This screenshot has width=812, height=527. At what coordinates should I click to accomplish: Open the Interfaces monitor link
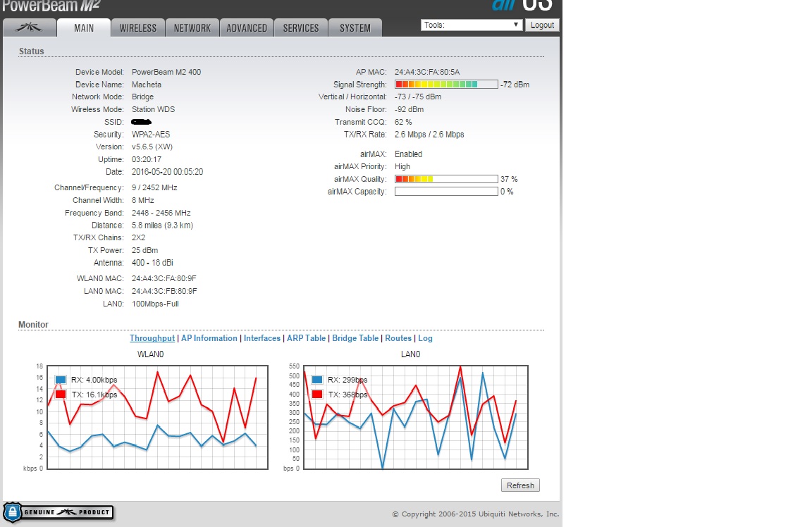pos(262,338)
